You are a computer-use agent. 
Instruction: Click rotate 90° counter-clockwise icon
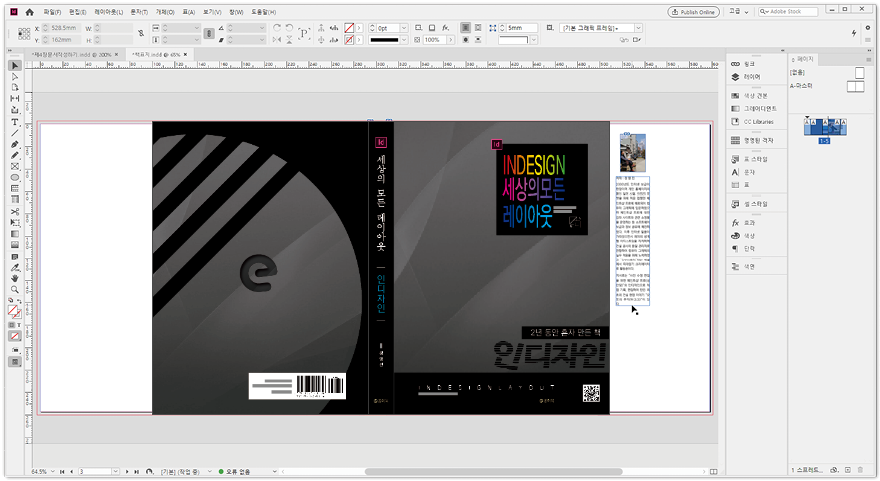(x=289, y=28)
